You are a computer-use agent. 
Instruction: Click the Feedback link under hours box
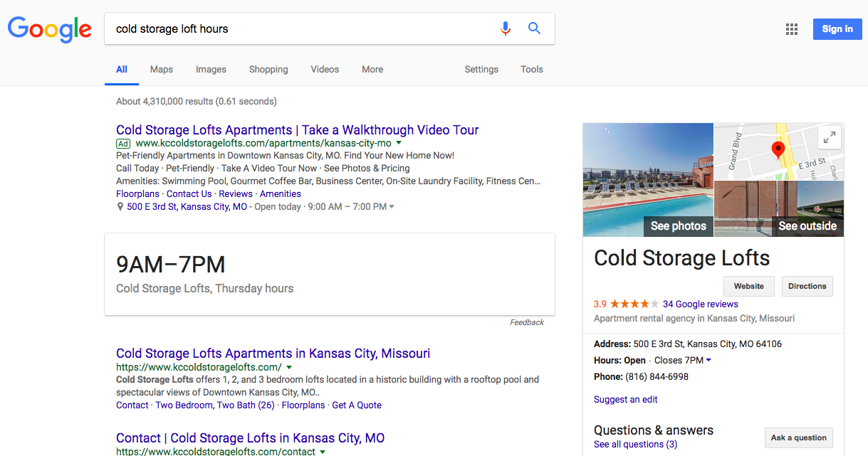tap(527, 323)
